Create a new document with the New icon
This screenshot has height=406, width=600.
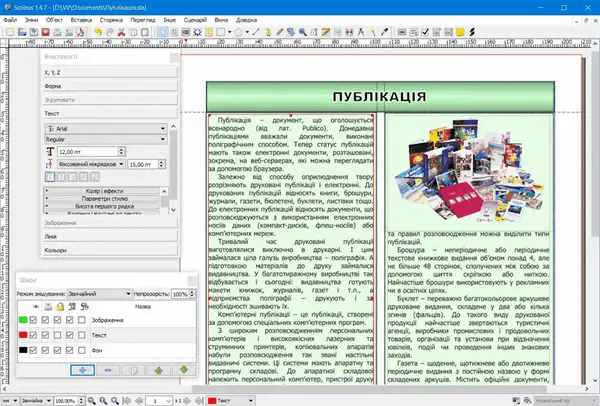coord(10,32)
